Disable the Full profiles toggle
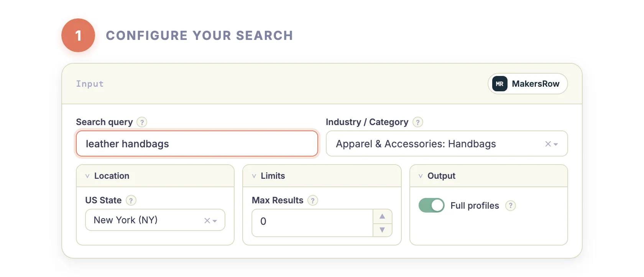The image size is (644, 277). pyautogui.click(x=431, y=205)
